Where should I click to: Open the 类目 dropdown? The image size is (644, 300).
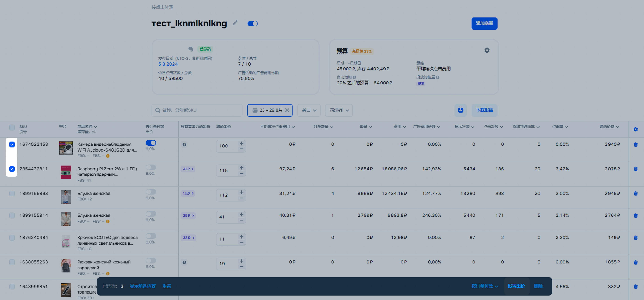(309, 110)
